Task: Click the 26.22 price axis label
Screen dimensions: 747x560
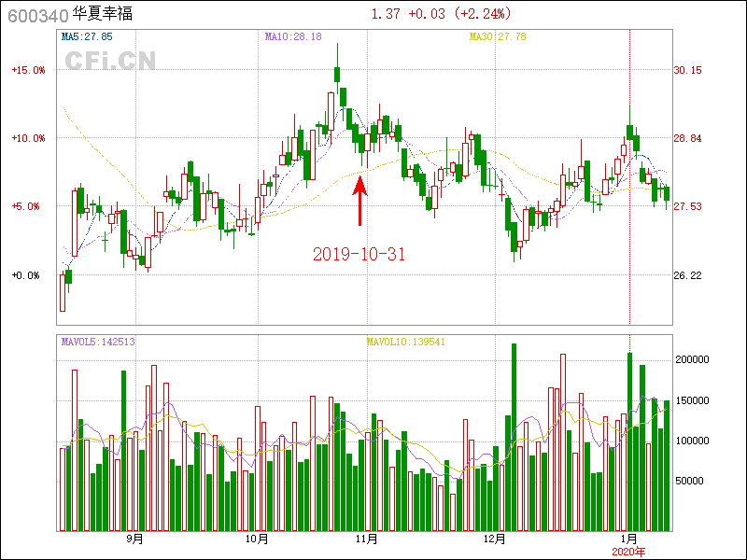Action: (687, 275)
